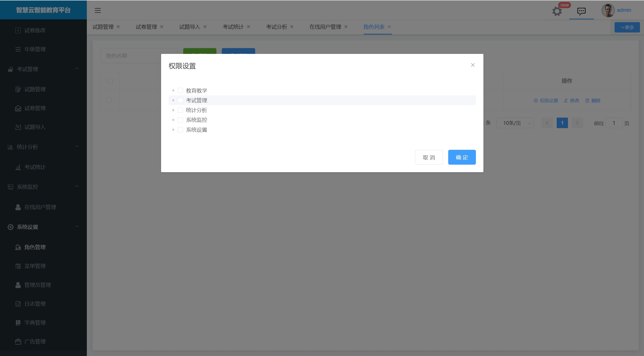Switch to the 在线用户管理 tab
This screenshot has width=644, height=356.
click(x=325, y=27)
